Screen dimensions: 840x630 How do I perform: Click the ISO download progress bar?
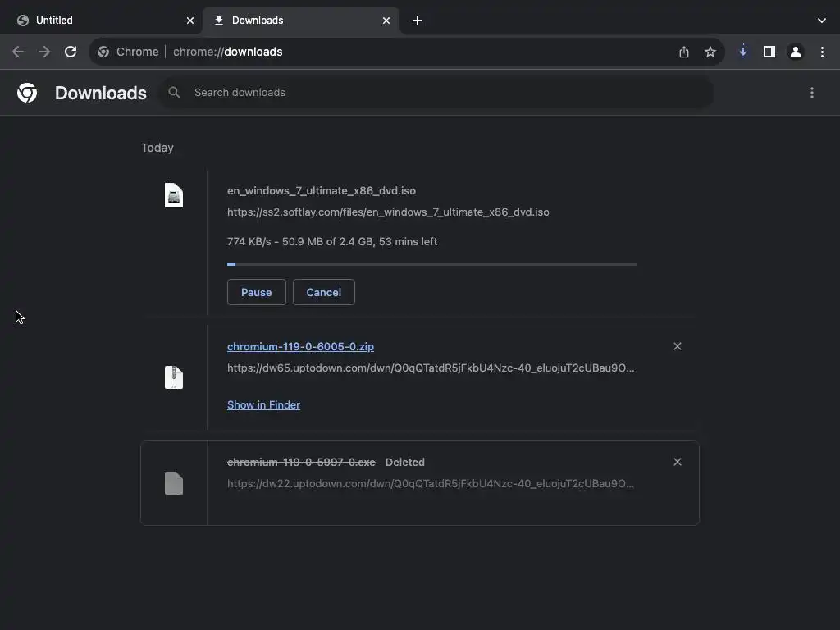[x=431, y=264]
